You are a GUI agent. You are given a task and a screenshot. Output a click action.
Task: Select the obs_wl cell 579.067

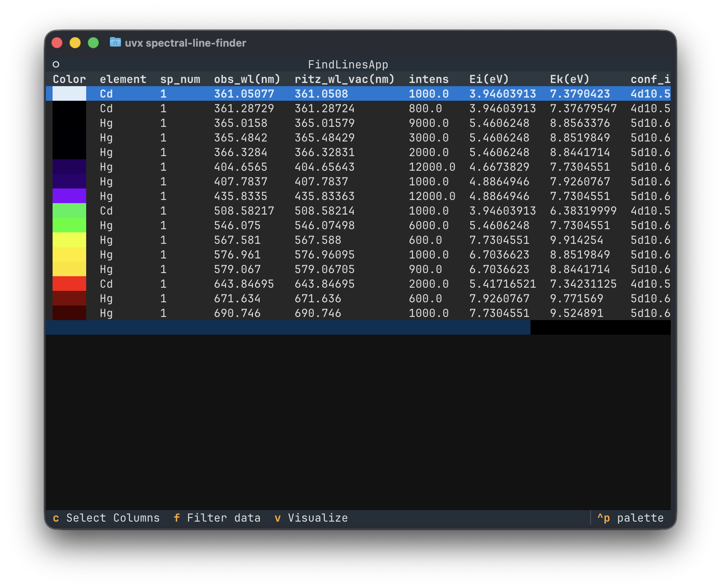point(237,269)
